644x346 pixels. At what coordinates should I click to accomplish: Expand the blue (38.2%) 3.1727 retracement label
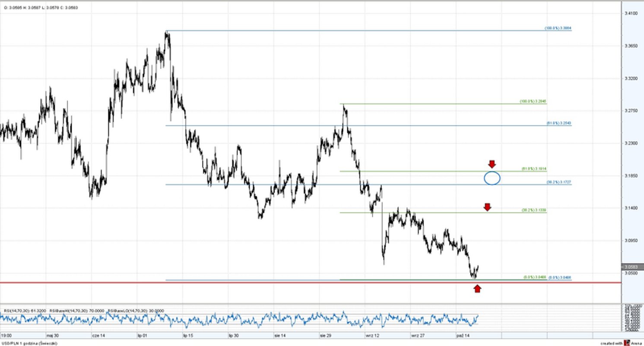[559, 182]
